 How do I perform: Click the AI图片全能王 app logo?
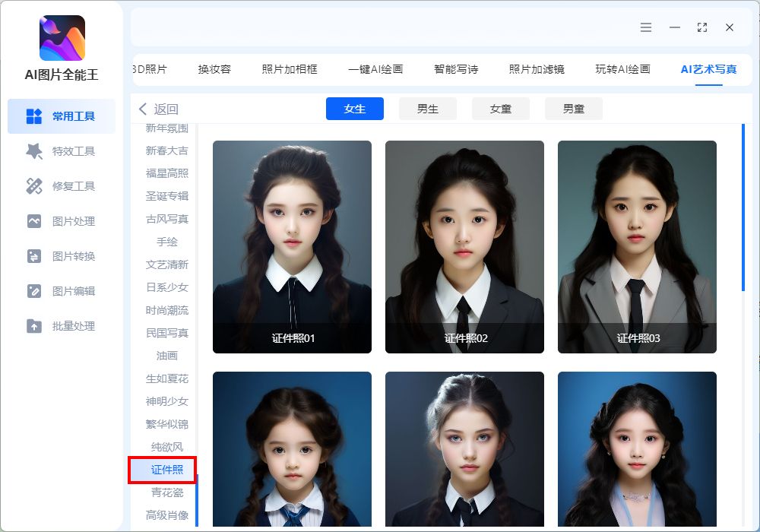coord(62,38)
